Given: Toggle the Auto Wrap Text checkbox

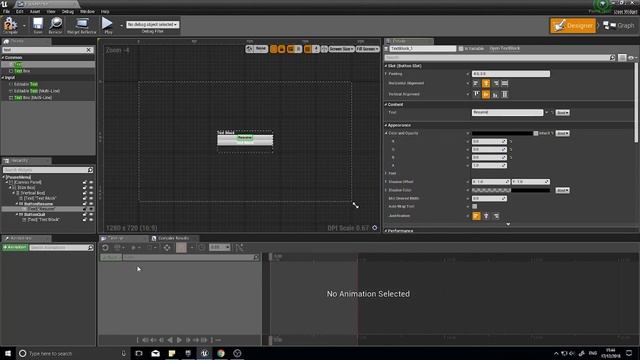Looking at the screenshot, I should pyautogui.click(x=475, y=207).
